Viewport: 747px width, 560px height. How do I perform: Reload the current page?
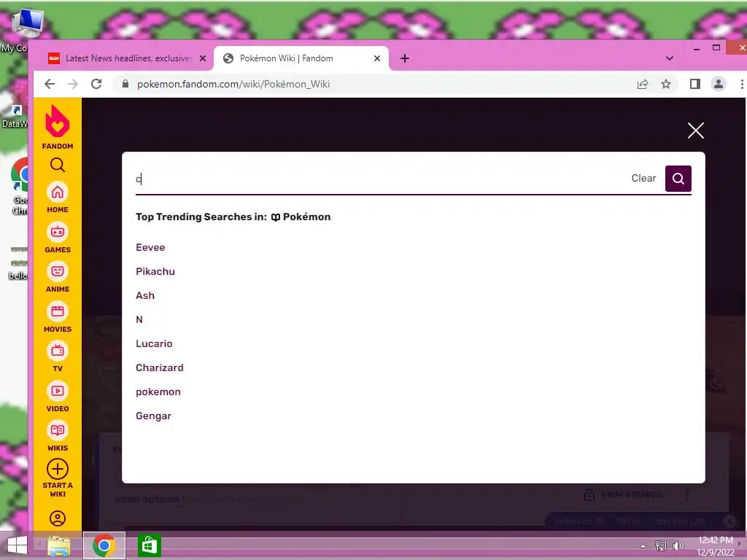tap(96, 84)
